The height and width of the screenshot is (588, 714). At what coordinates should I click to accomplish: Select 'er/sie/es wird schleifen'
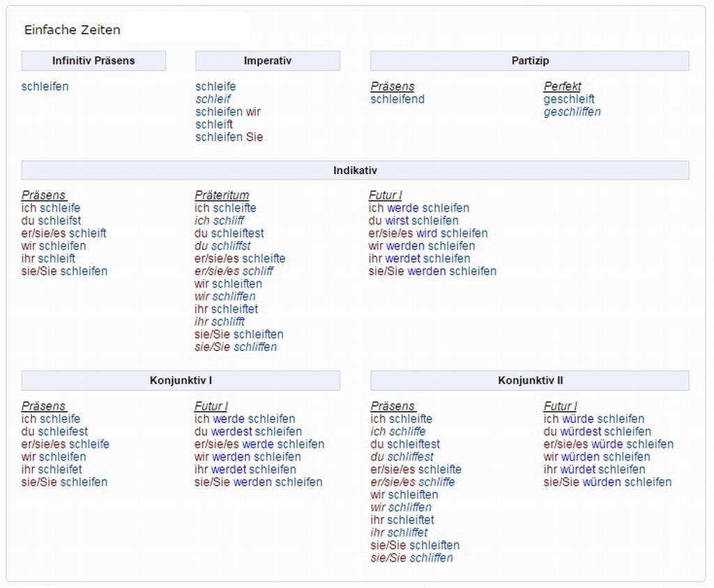[x=428, y=233]
